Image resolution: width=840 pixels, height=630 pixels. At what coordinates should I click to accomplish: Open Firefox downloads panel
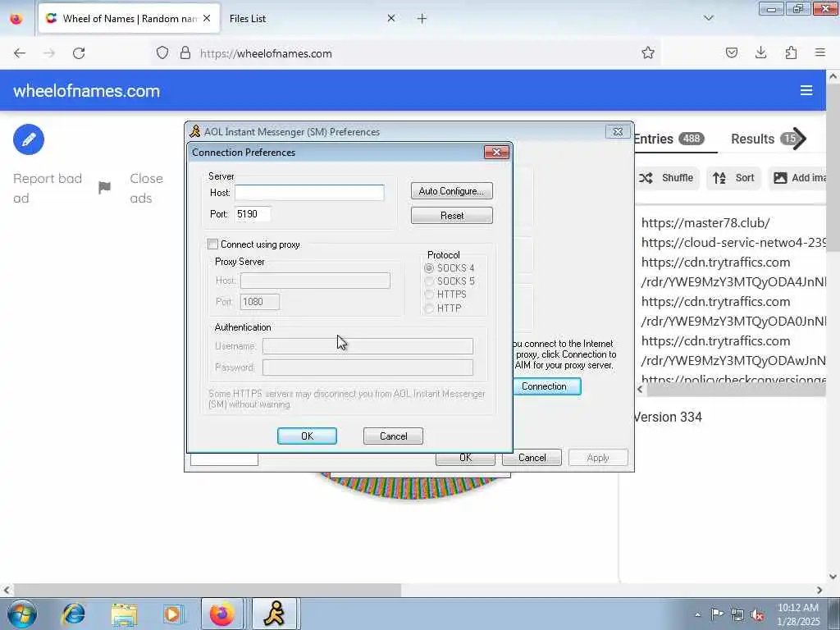(760, 52)
